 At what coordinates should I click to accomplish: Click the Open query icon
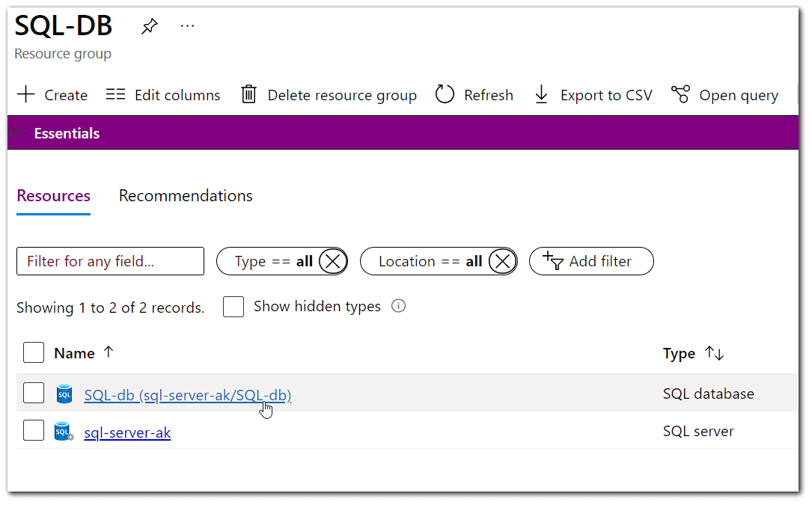pyautogui.click(x=680, y=94)
